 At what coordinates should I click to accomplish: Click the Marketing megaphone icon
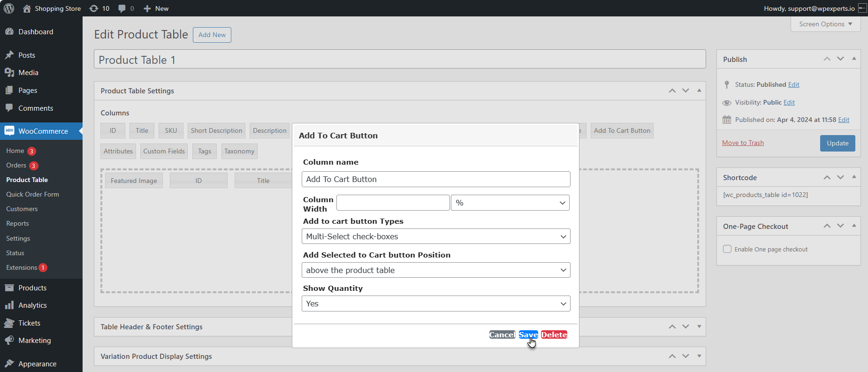(x=9, y=341)
